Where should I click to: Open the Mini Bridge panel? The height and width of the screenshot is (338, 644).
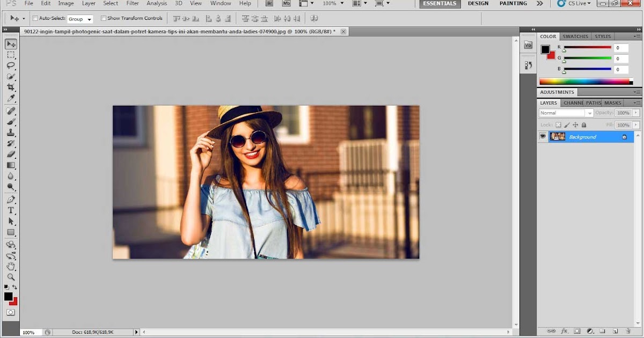tap(528, 45)
